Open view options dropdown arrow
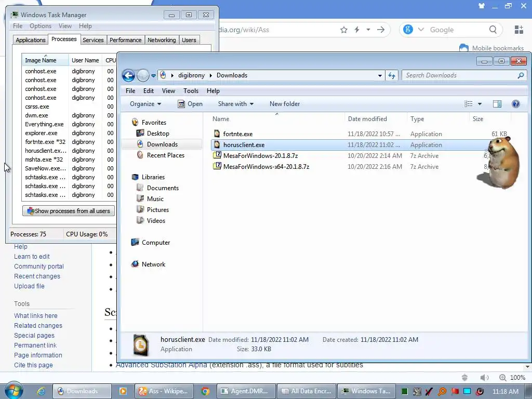Viewport: 532px width, 399px height. click(480, 104)
